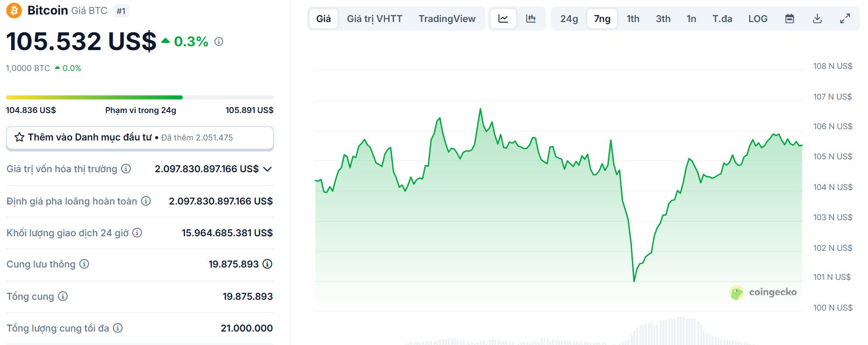Click the Bitcoin logo icon

tap(14, 10)
